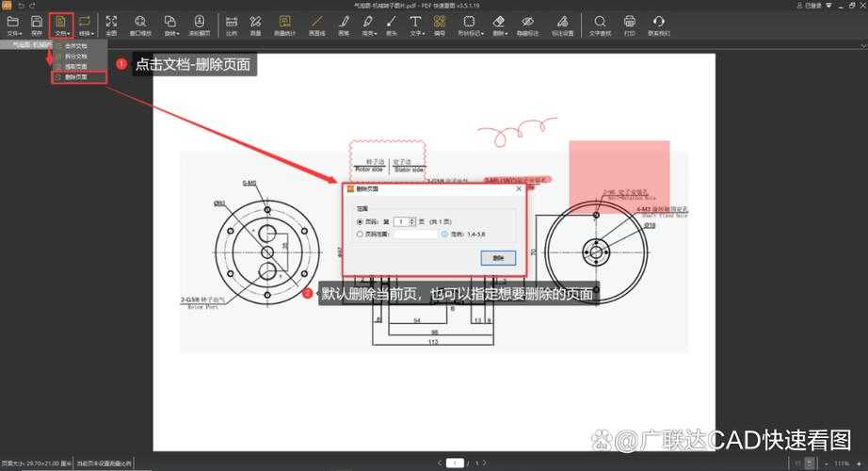Select the 页码 (page number) radio button
868x471 pixels.
click(361, 221)
